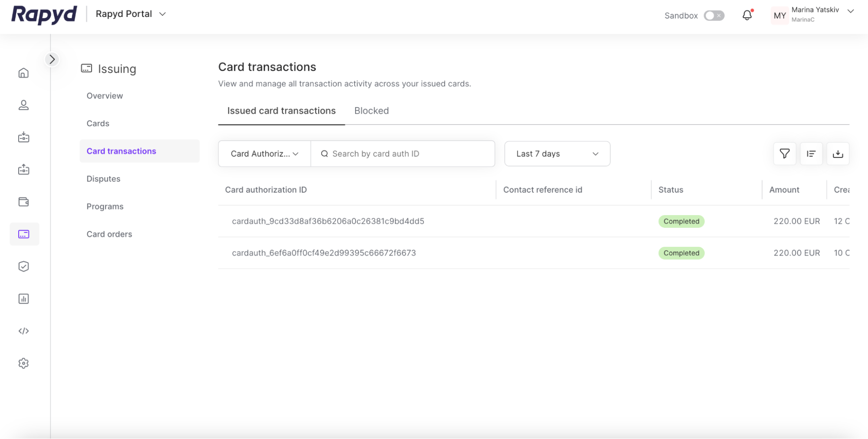The height and width of the screenshot is (439, 868).
Task: Open the Card Authoriz... search type dropdown
Action: pyautogui.click(x=264, y=154)
